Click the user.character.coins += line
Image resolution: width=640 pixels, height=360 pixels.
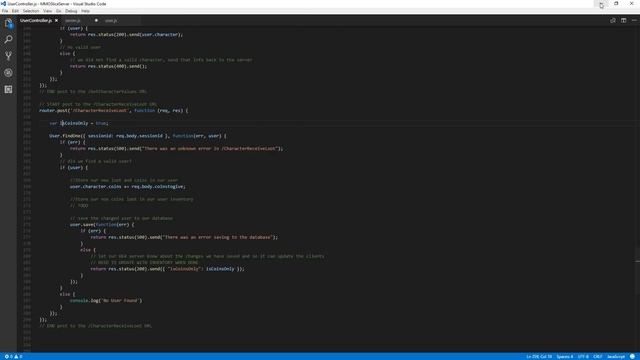point(127,187)
